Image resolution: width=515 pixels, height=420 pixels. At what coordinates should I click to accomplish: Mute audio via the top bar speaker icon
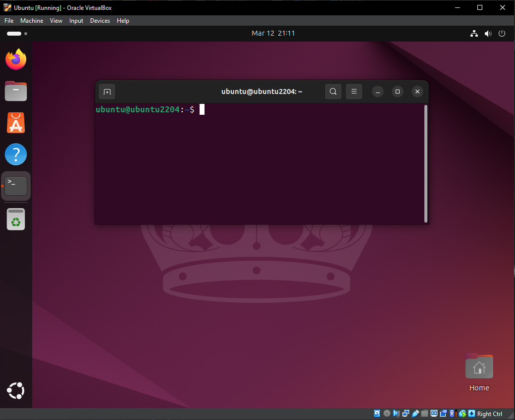(488, 33)
